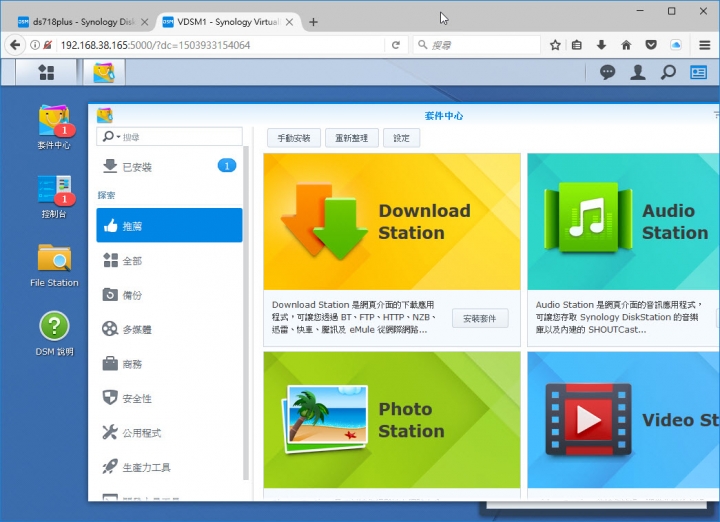Click the Package Center search field
This screenshot has height=522, width=720.
point(169,137)
